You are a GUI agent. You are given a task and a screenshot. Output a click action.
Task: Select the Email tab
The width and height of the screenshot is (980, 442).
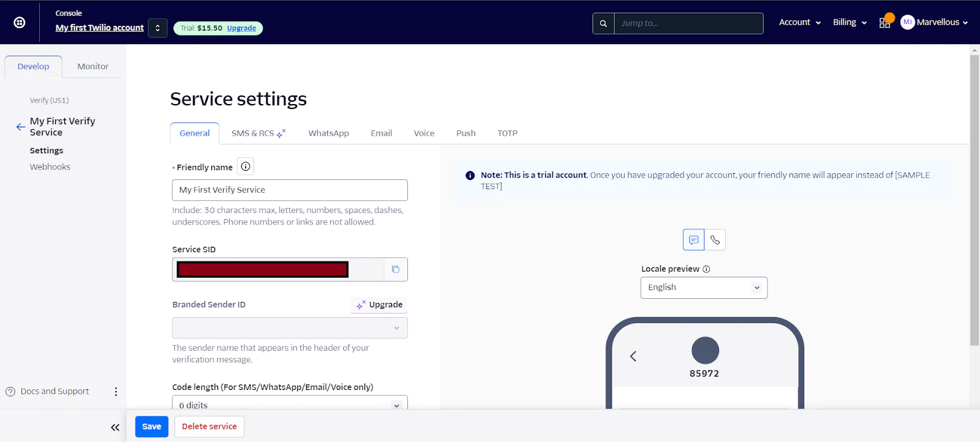pyautogui.click(x=381, y=133)
